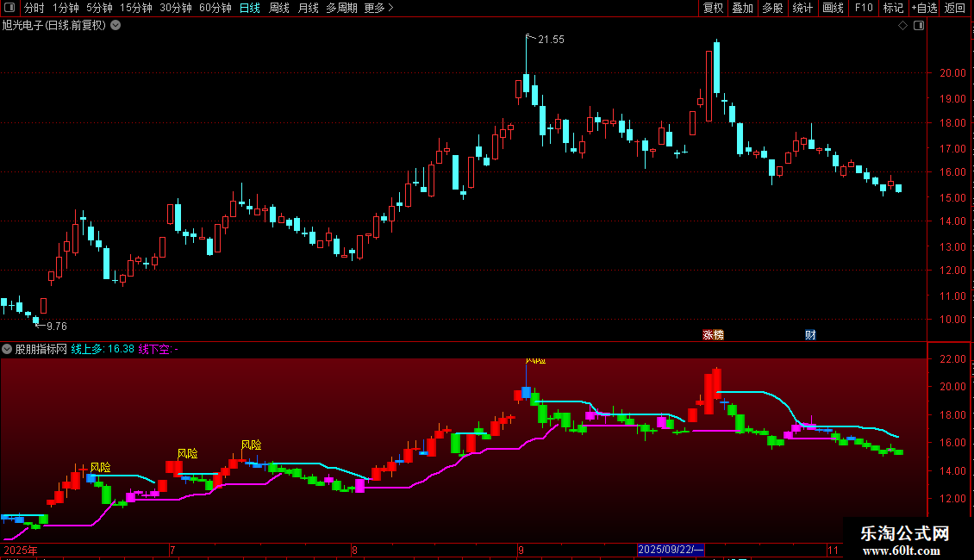Click the diamond icon above the chart
Viewport: 974px width, 560px height.
pyautogui.click(x=903, y=26)
